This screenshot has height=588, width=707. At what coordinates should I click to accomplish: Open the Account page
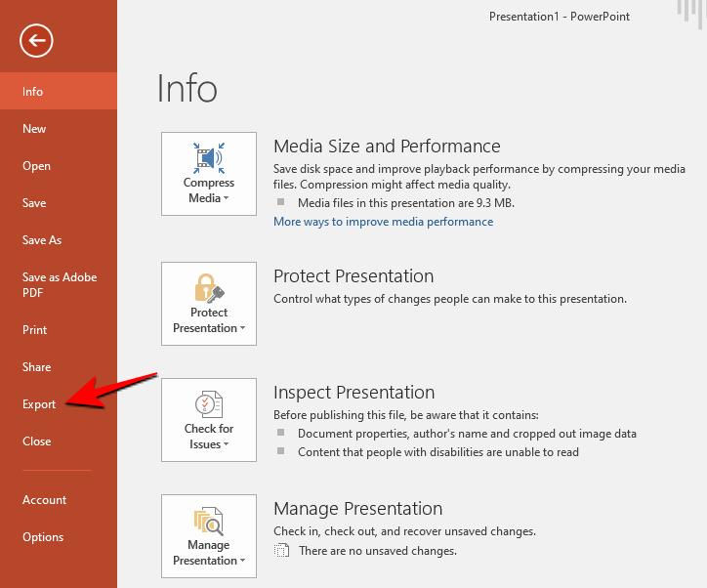click(x=45, y=500)
